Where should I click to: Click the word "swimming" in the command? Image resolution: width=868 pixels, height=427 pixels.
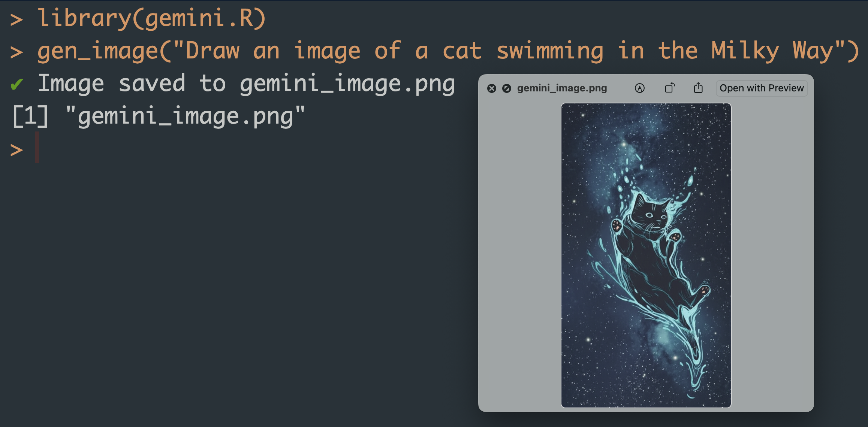(x=550, y=51)
